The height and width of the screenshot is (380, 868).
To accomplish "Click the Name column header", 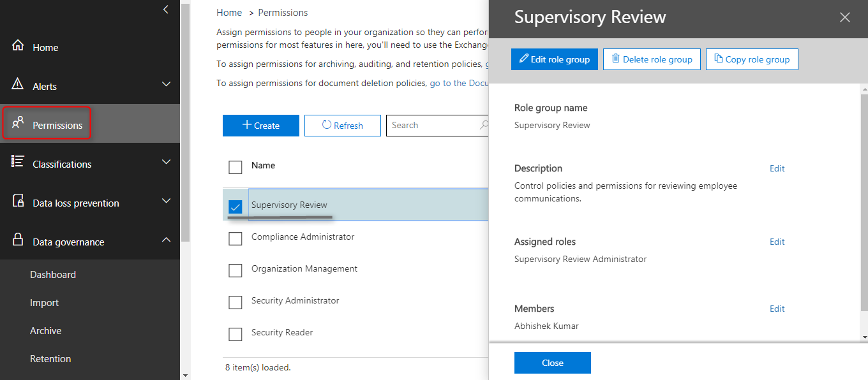I will [x=263, y=165].
